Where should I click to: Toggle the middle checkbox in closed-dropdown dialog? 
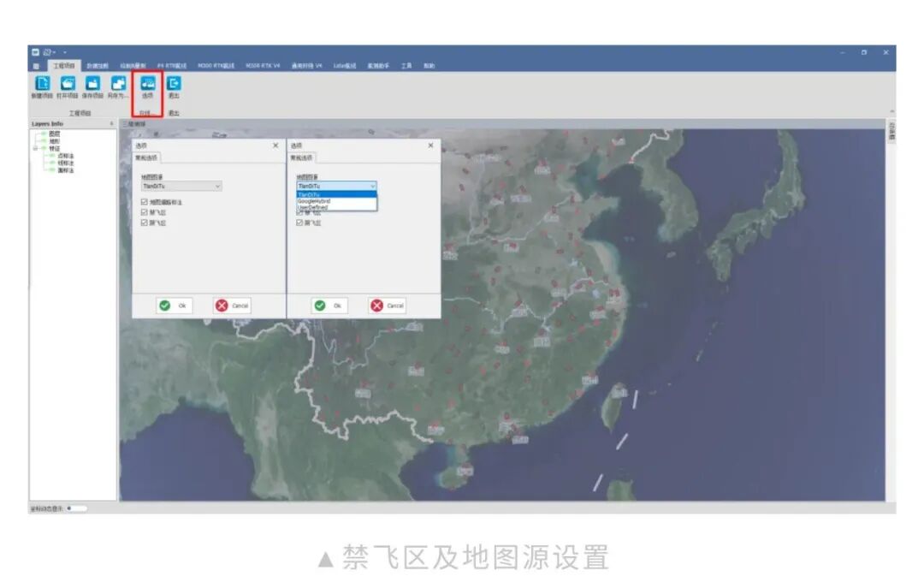click(145, 212)
